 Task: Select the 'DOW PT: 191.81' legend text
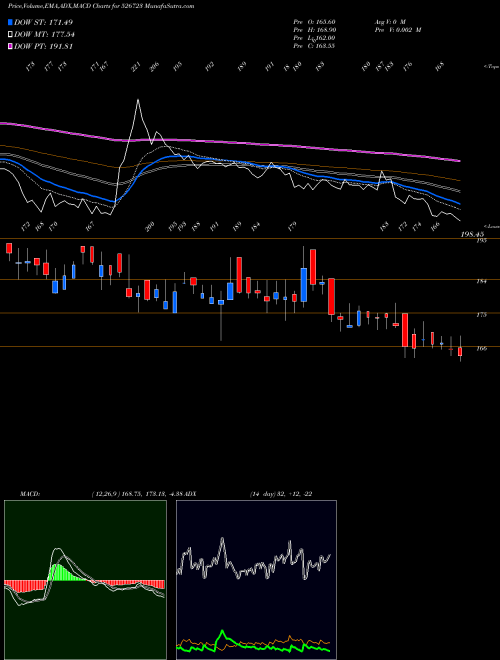point(43,46)
